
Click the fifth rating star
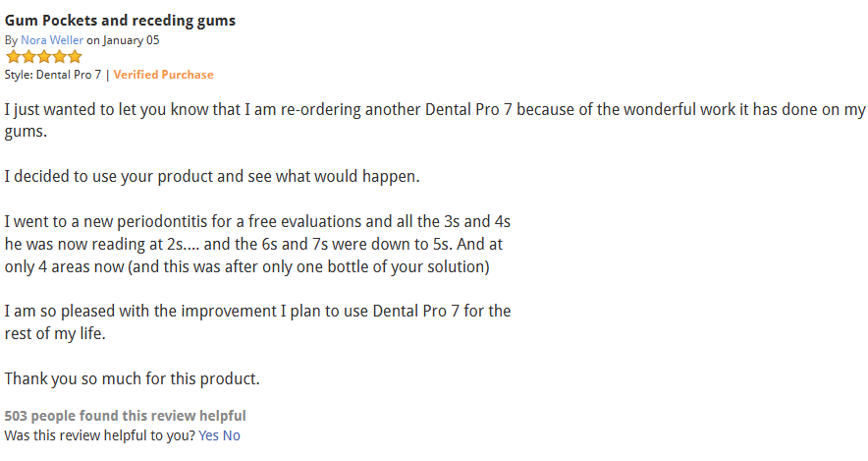[x=75, y=57]
